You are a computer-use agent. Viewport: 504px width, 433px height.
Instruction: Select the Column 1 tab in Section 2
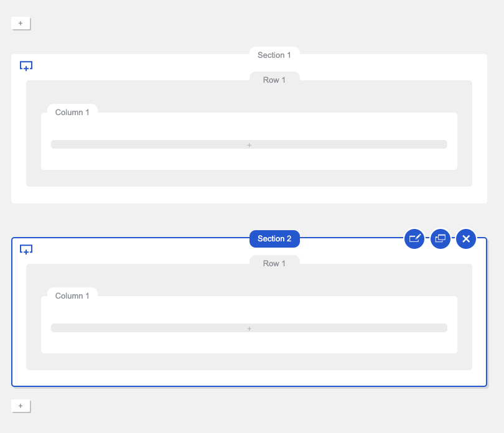click(x=72, y=296)
